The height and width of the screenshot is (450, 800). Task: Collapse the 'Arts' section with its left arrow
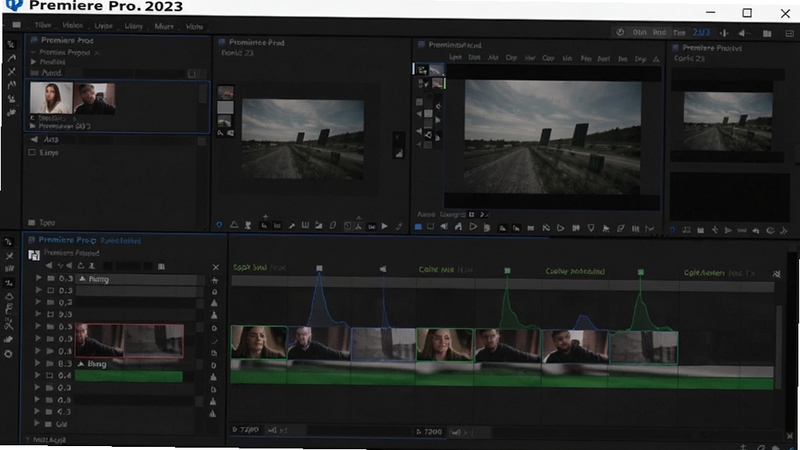coord(34,139)
